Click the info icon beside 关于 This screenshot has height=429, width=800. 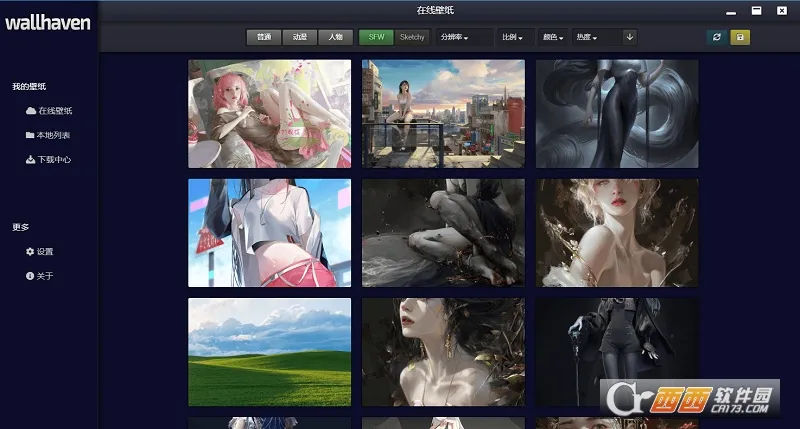tap(30, 276)
